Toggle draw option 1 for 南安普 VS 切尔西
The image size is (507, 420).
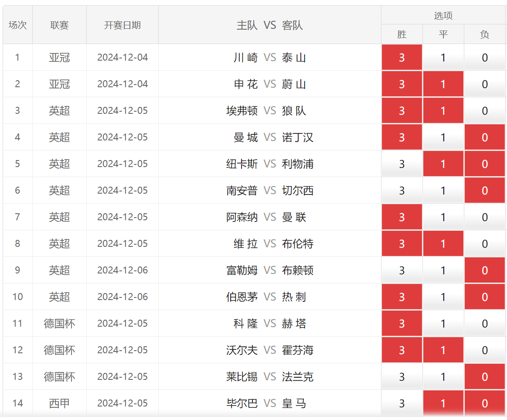(x=443, y=190)
